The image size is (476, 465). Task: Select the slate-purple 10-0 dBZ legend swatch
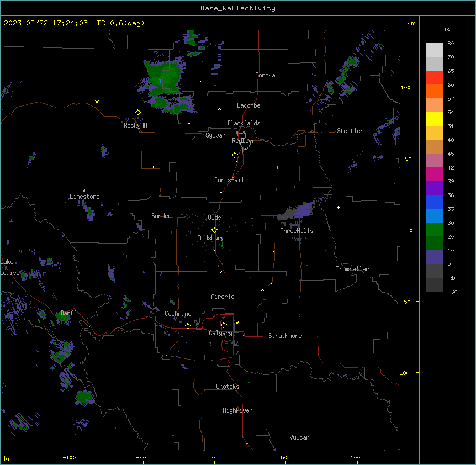434,257
